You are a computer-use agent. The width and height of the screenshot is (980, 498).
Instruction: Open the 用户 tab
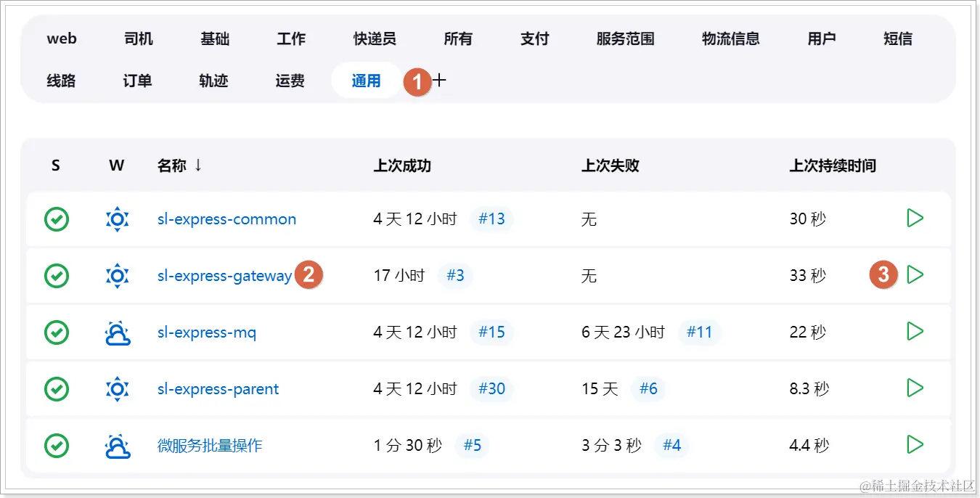click(821, 38)
